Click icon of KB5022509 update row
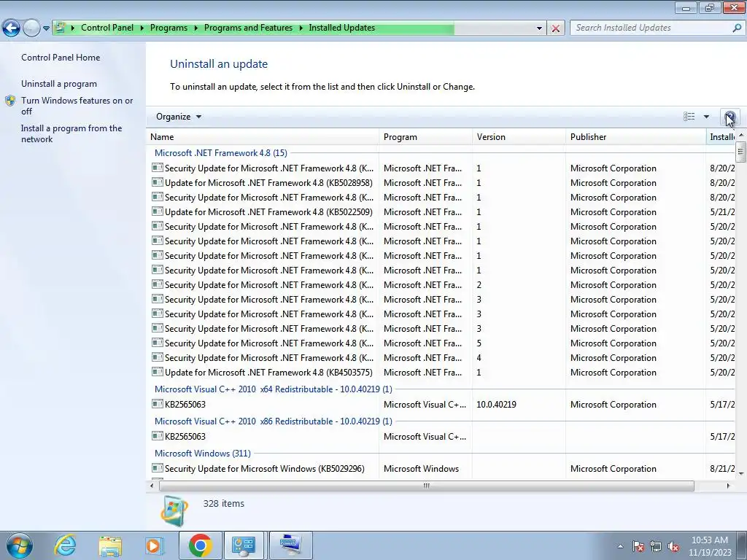This screenshot has height=560, width=747. pyautogui.click(x=158, y=211)
